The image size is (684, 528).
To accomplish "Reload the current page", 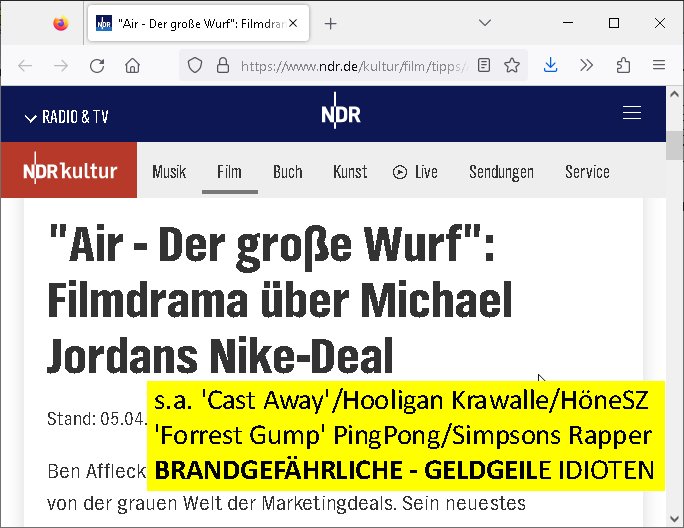I will coord(97,66).
